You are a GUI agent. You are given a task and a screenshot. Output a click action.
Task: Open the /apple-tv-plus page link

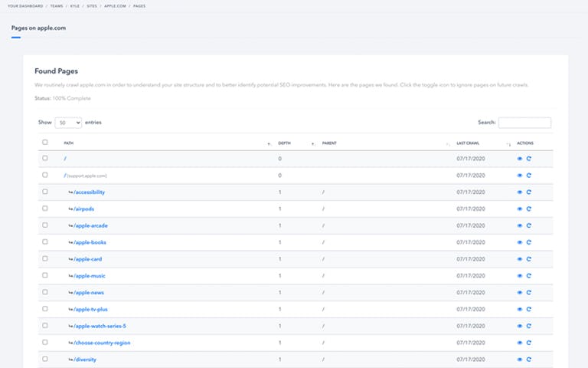pos(90,310)
